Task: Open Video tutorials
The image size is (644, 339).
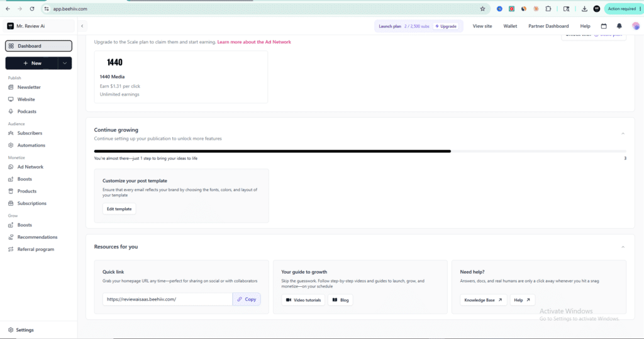Action: pos(303,300)
